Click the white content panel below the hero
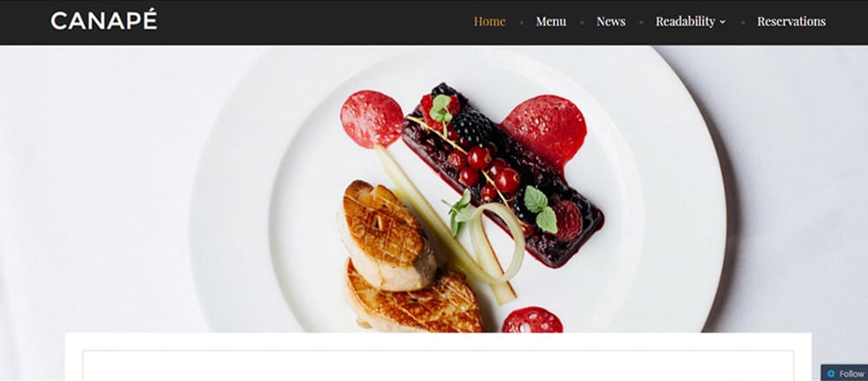868x381 pixels. [437, 357]
